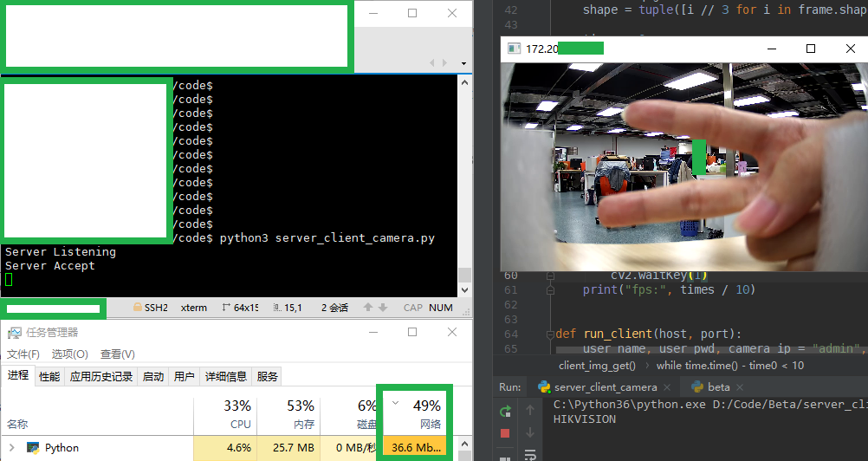Click the 'Server Accept' output line
Screen dimensions: 868x461
(50, 266)
